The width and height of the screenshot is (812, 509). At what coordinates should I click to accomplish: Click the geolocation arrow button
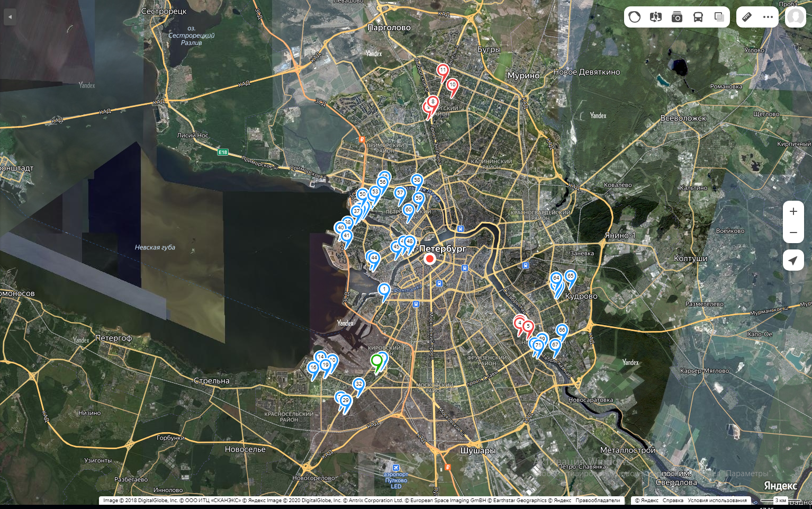point(792,260)
